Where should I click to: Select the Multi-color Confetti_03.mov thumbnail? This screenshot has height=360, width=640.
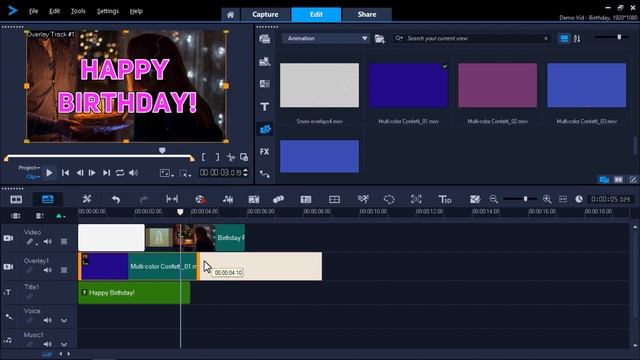click(x=587, y=85)
